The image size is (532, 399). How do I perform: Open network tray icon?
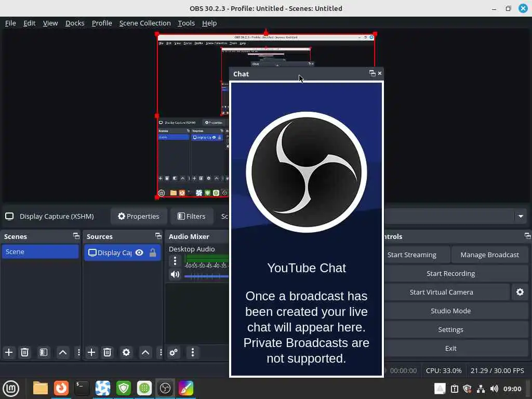[481, 389]
